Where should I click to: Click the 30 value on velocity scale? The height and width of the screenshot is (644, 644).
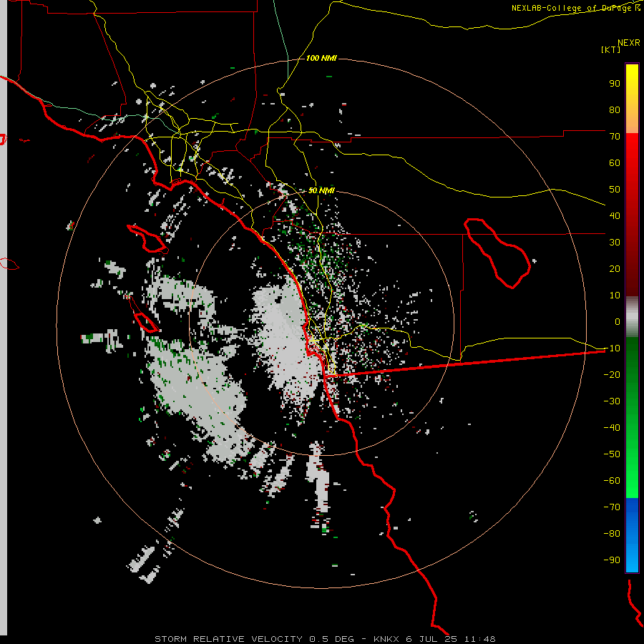615,243
